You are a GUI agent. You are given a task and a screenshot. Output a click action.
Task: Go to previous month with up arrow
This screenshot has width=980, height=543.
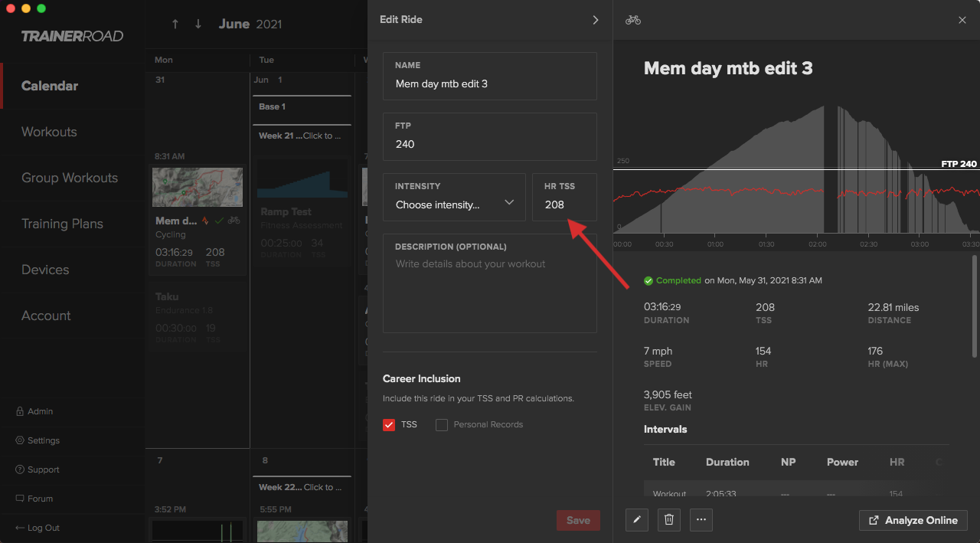pyautogui.click(x=175, y=24)
